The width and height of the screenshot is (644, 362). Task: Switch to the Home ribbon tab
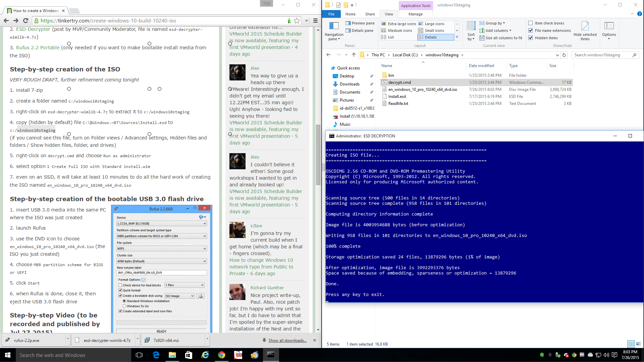pyautogui.click(x=350, y=14)
